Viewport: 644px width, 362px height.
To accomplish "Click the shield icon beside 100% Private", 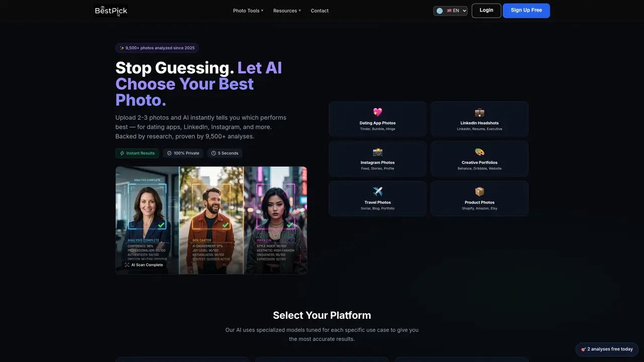I will coord(169,153).
